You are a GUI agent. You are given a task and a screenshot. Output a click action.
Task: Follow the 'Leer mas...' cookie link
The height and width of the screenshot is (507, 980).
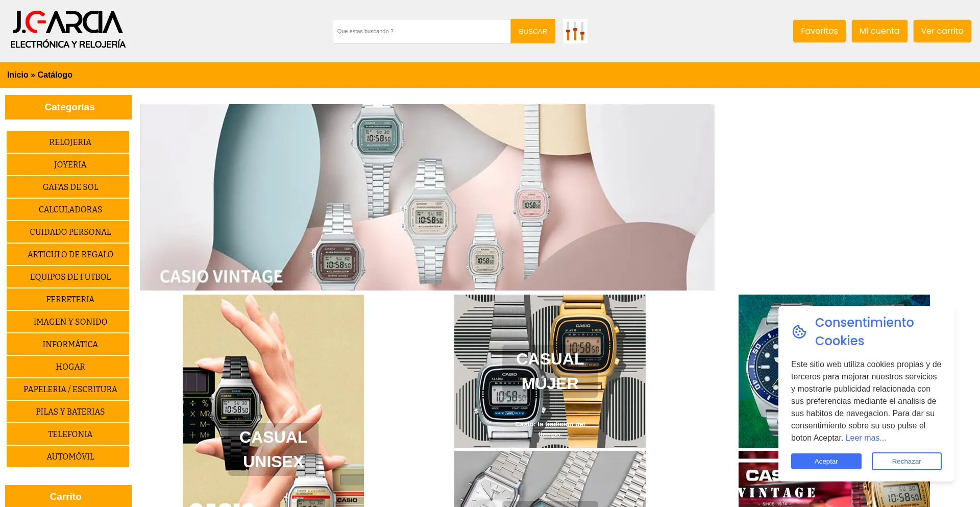[866, 438]
